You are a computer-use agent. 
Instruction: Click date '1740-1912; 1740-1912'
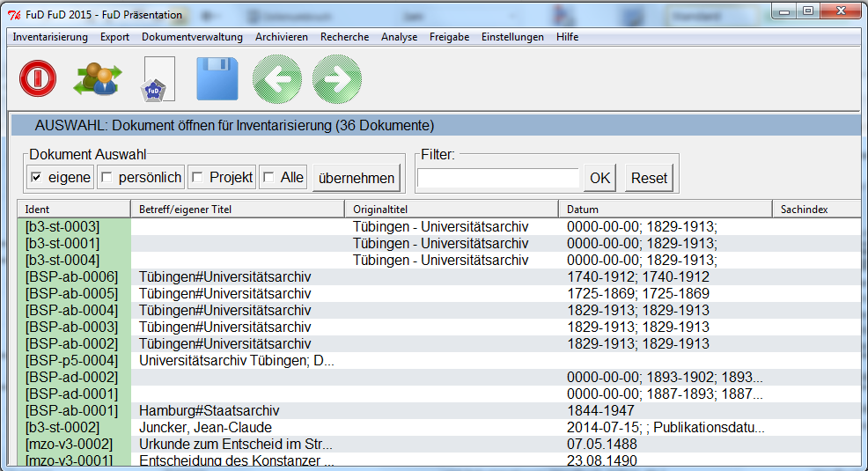[x=638, y=276]
